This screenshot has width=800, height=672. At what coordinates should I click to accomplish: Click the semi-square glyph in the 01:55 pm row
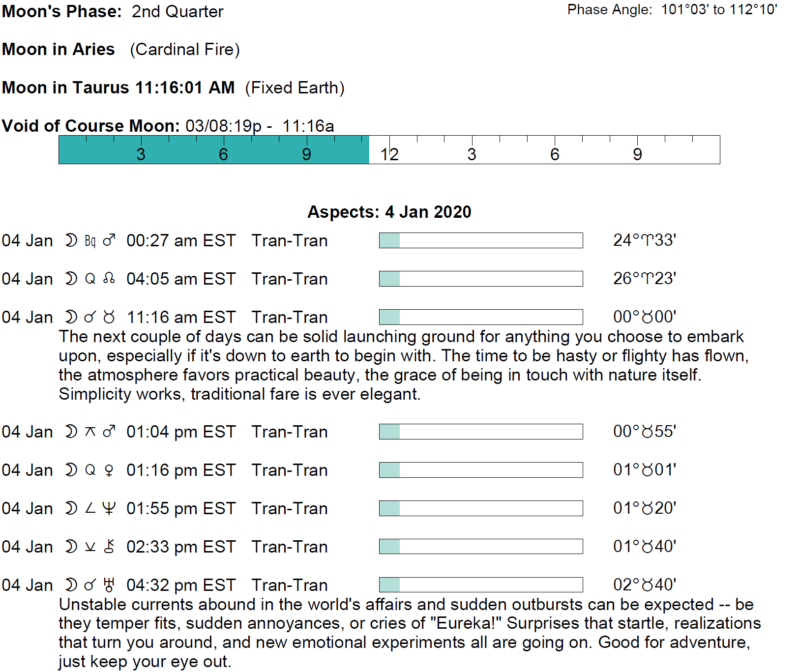pyautogui.click(x=90, y=508)
